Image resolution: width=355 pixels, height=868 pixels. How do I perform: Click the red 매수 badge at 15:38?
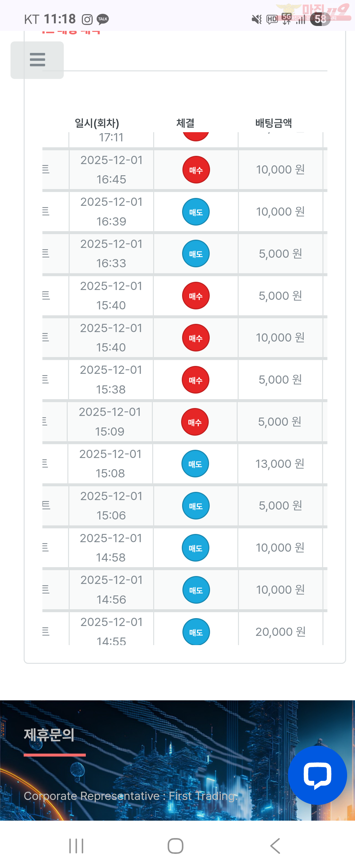[x=195, y=380]
